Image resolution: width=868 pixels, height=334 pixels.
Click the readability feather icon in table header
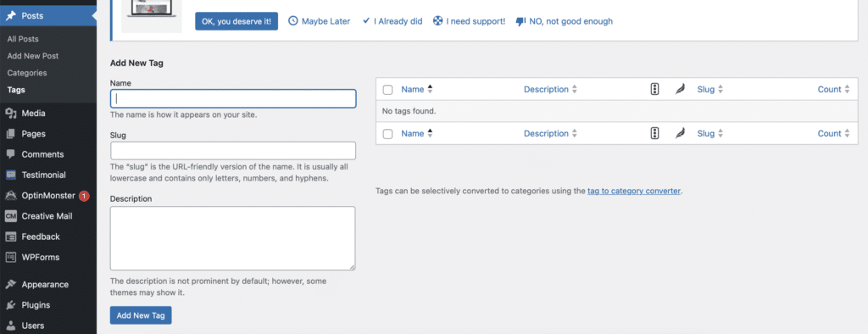point(680,89)
